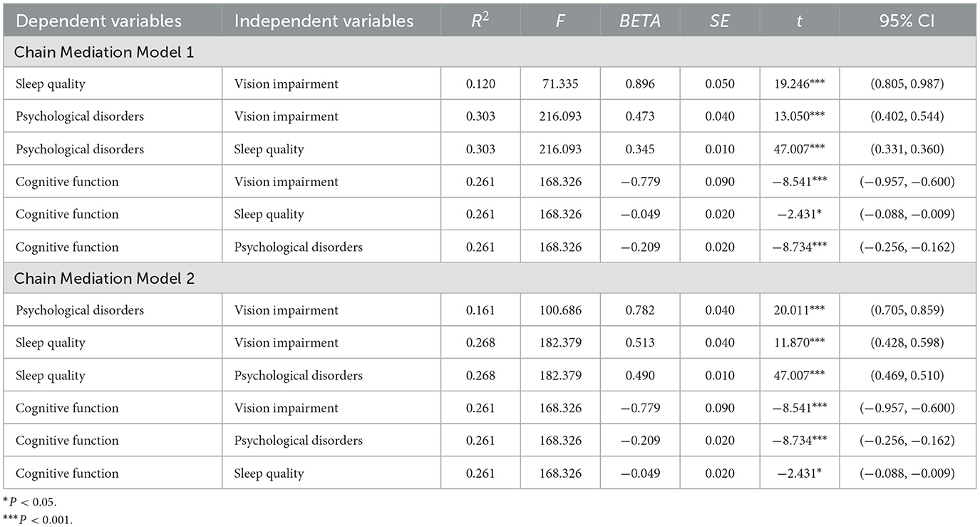Image resolution: width=980 pixels, height=527 pixels.
Task: Click the BETA value 0.513
Action: [x=639, y=343]
